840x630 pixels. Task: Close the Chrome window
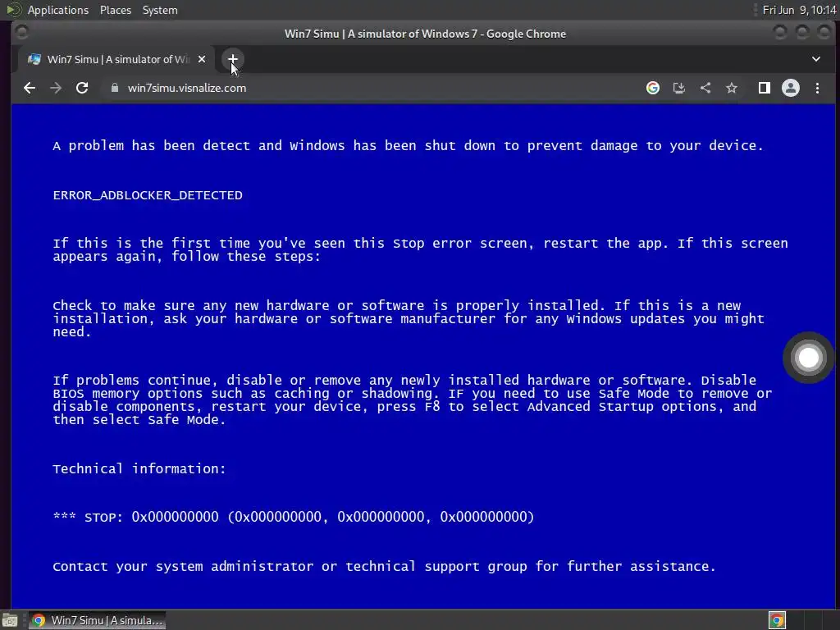(824, 33)
